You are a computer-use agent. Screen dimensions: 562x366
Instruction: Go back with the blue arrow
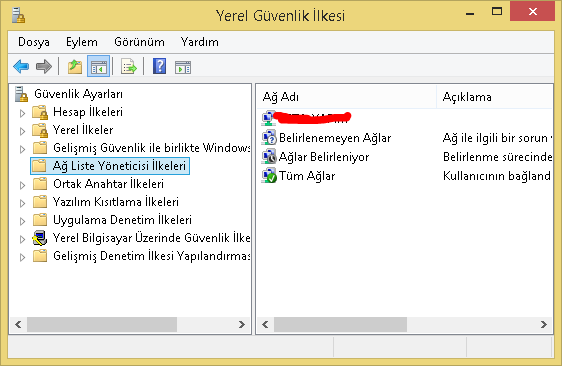(21, 67)
